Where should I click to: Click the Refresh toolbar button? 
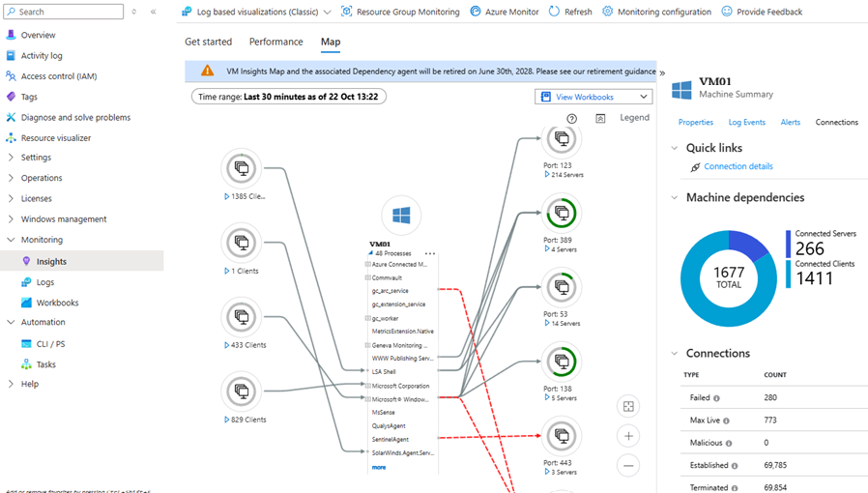pyautogui.click(x=570, y=12)
